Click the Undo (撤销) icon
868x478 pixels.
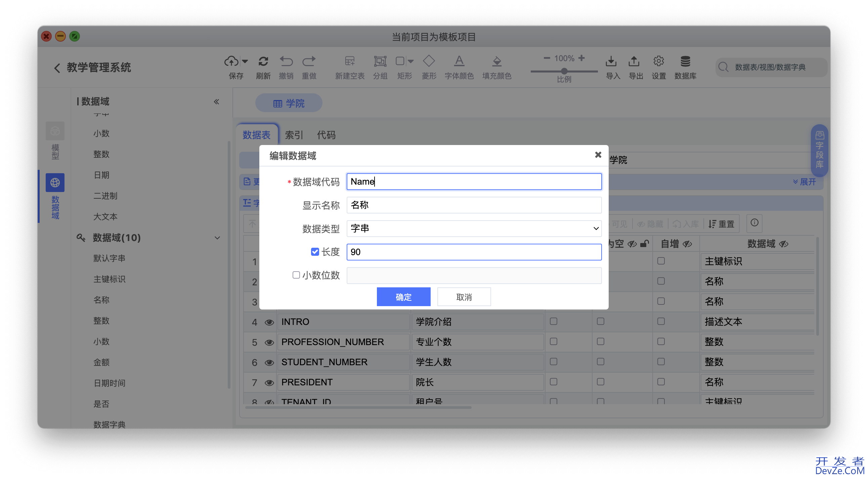pyautogui.click(x=286, y=61)
